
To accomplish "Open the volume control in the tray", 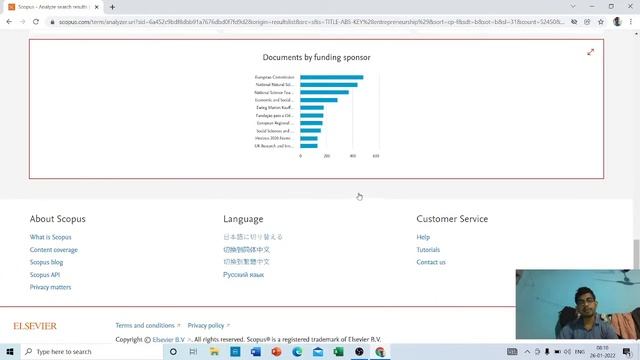I will pyautogui.click(x=567, y=351).
